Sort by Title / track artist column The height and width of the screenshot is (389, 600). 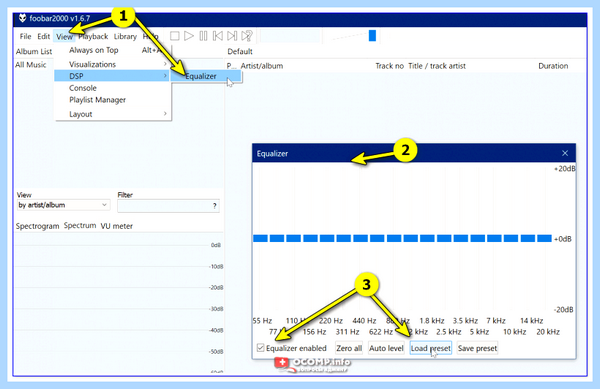point(437,66)
